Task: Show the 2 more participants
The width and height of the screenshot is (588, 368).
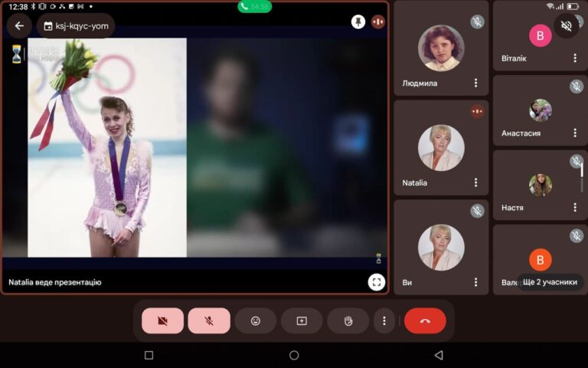Action: pos(550,282)
